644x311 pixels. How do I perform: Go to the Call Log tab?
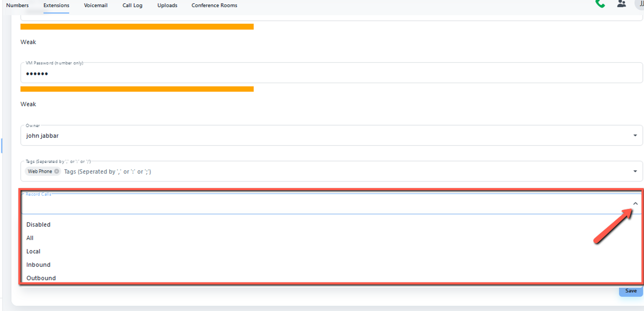click(x=132, y=5)
